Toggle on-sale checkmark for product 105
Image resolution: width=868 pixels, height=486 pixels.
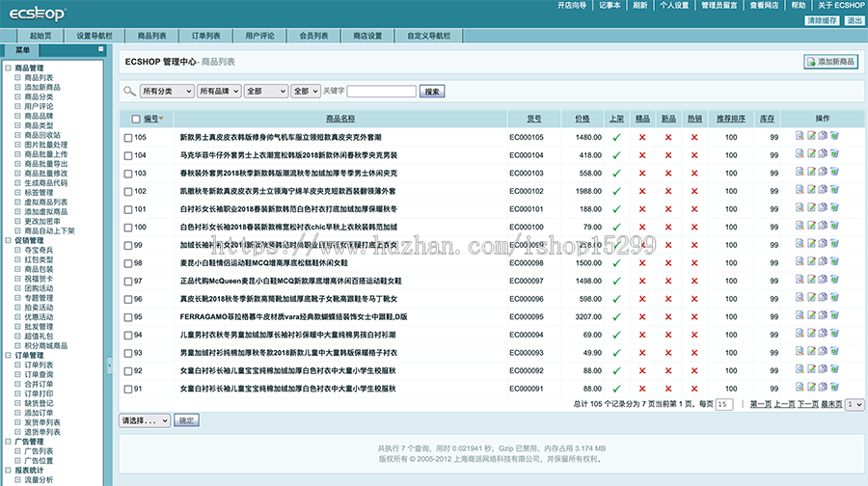click(616, 137)
